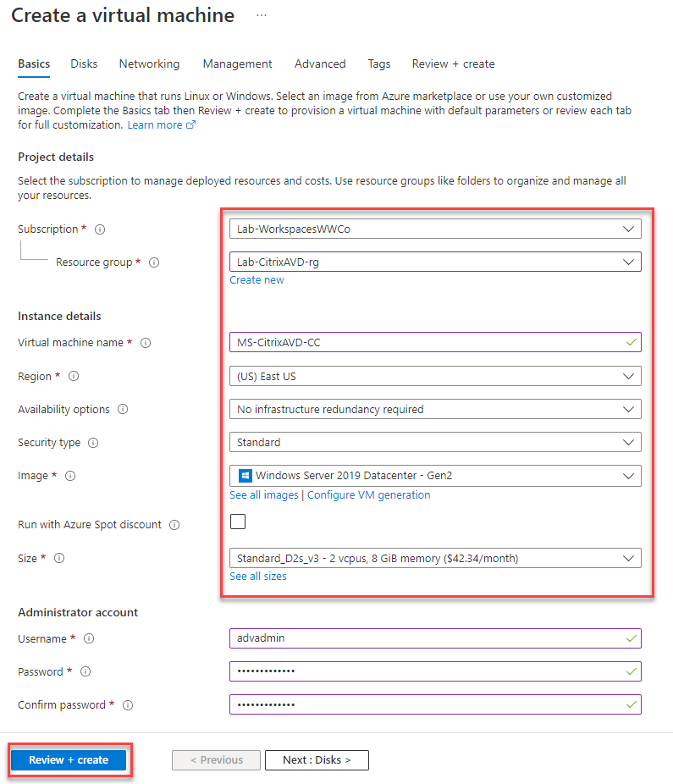
Task: Enable Run with Azure Spot discount checkbox
Action: [238, 522]
